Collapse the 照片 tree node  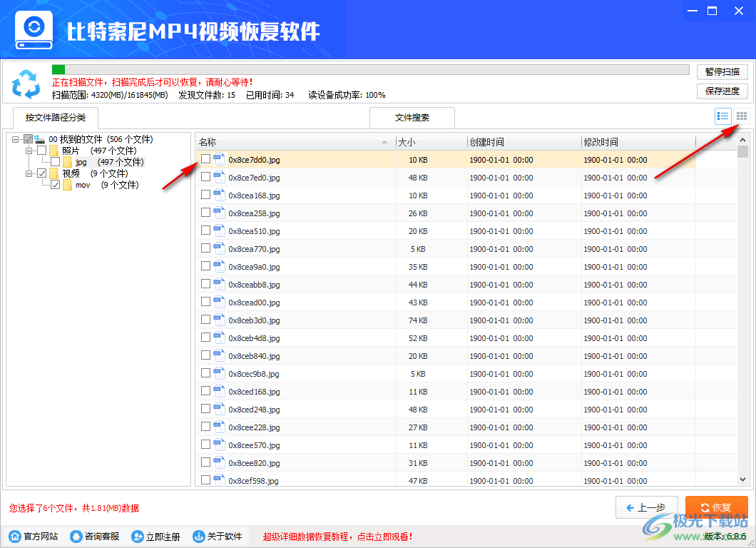click(x=29, y=151)
